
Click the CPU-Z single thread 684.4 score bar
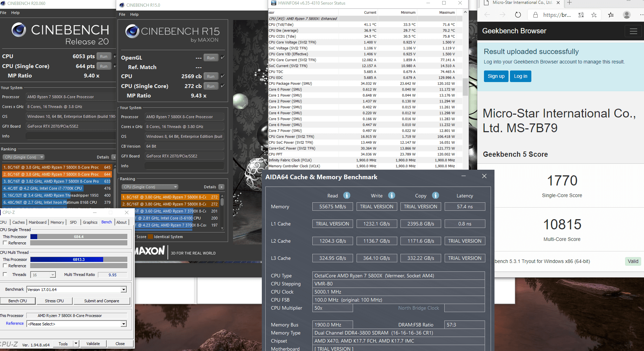pyautogui.click(x=79, y=237)
